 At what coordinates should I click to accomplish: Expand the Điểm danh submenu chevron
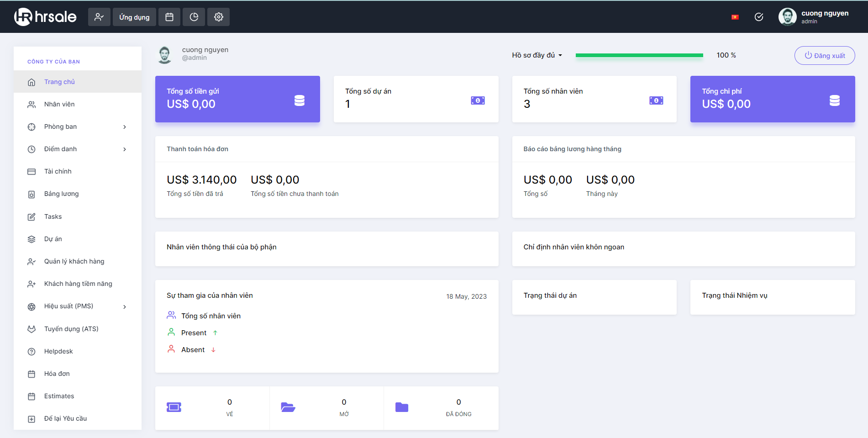[125, 149]
